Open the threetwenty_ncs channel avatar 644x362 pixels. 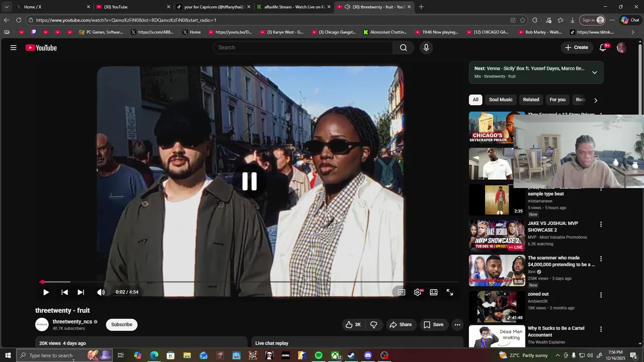[x=42, y=325]
